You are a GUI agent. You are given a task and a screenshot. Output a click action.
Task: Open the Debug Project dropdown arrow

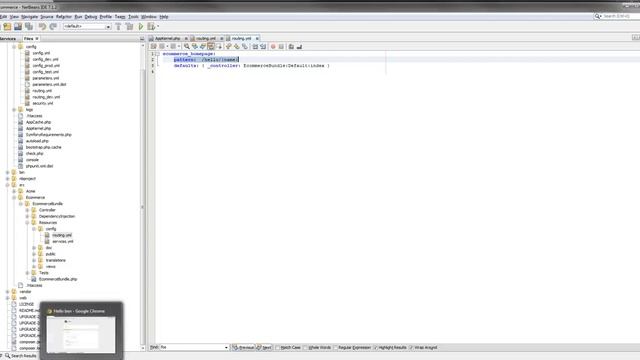tap(158, 27)
